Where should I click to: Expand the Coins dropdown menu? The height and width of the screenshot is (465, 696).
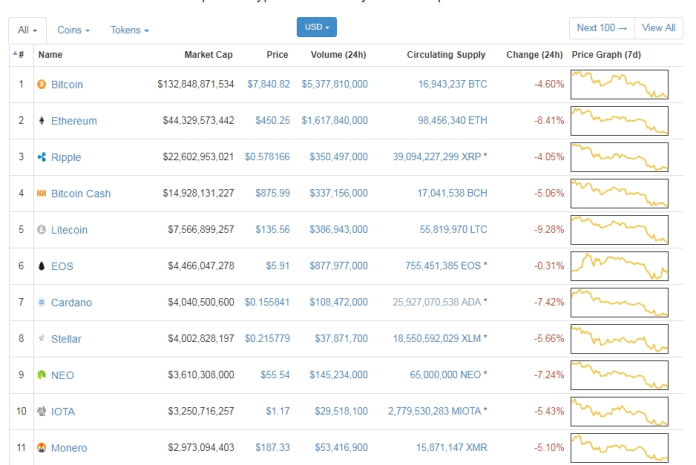[73, 30]
